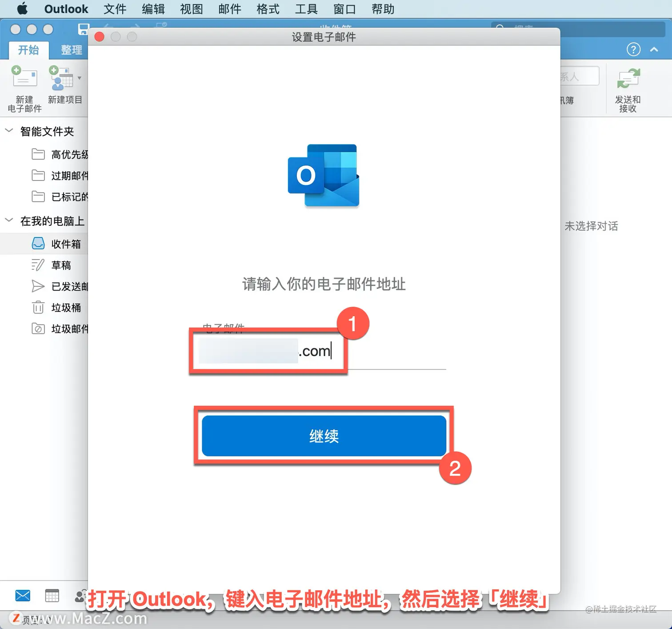Screen dimensions: 672x629
Task: Open the 文件 menu
Action: pos(115,9)
